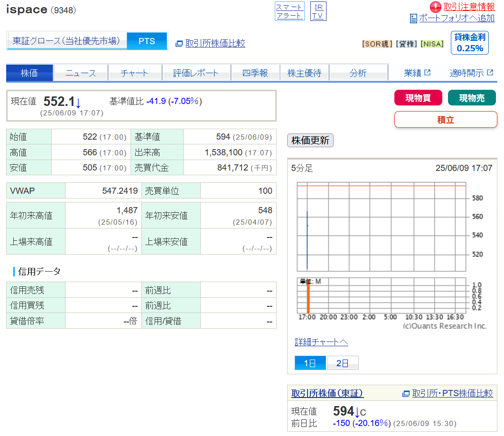504x436 pixels.
Task: Refresh prices with 株価更新 button
Action: click(x=310, y=140)
